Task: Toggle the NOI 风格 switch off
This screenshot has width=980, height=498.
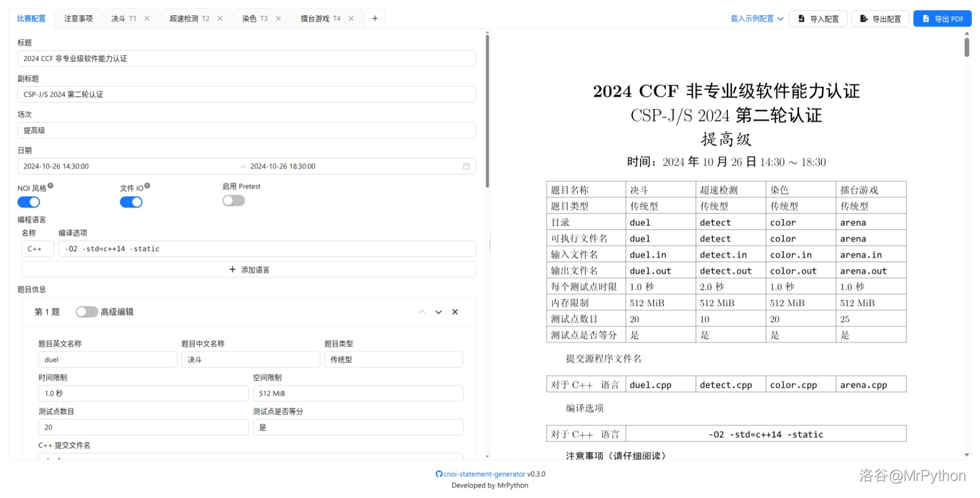Action: (x=29, y=202)
